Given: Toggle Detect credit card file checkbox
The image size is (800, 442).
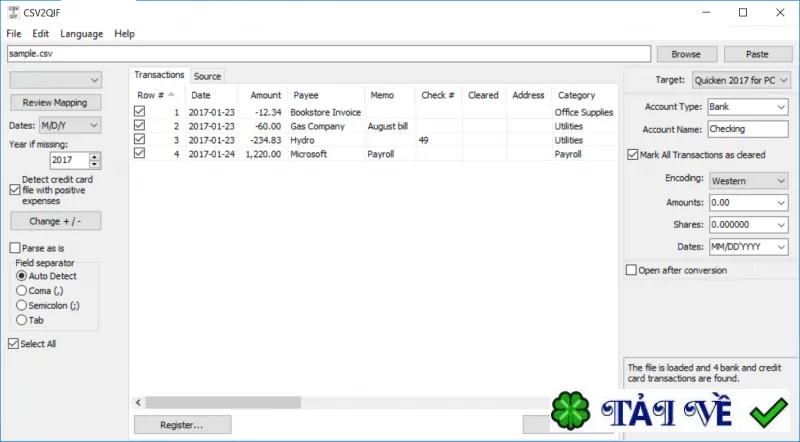Looking at the screenshot, I should pos(15,190).
